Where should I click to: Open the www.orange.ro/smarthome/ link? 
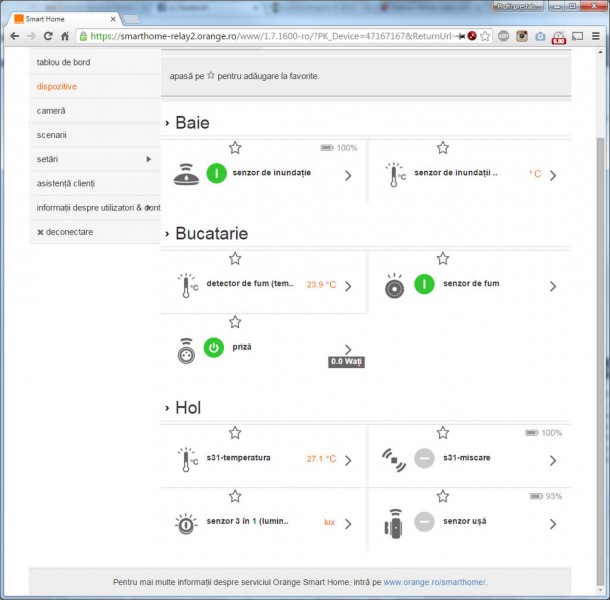435,582
